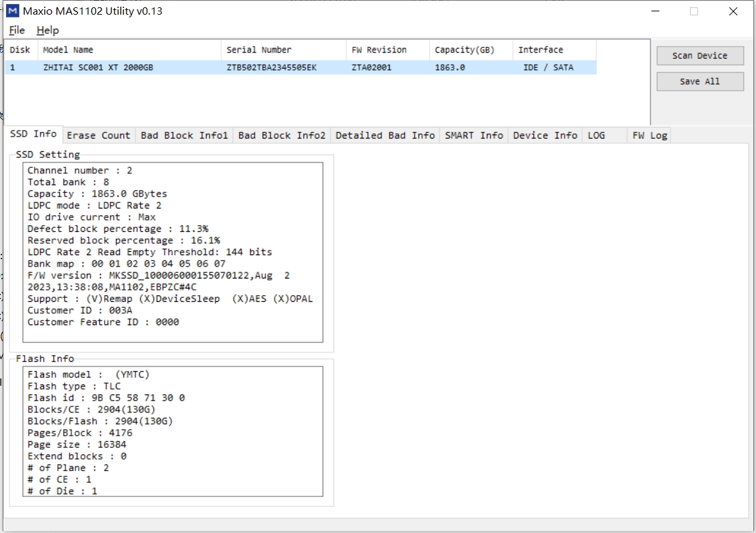Click Flash model : (YMTC) line
756x533 pixels.
click(x=88, y=374)
